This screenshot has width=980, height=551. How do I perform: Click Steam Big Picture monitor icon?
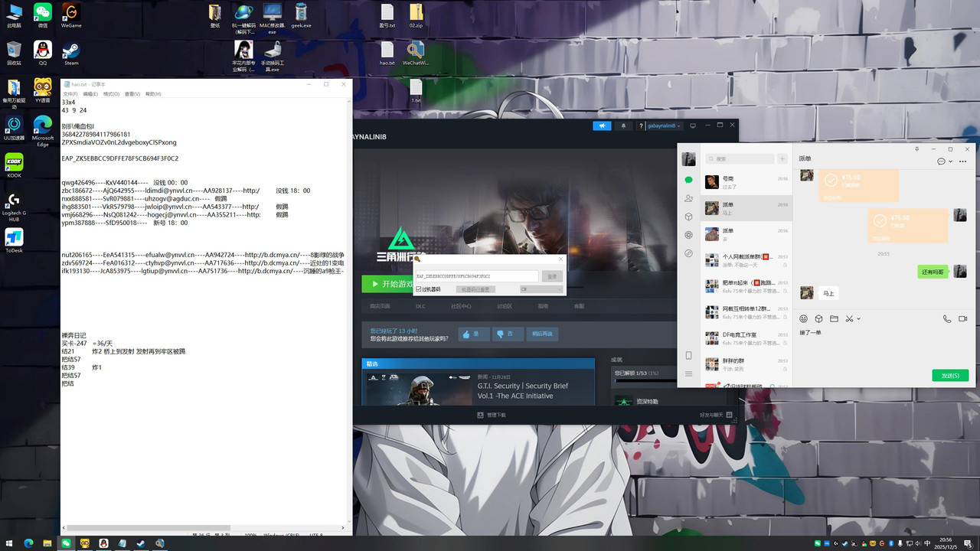point(693,126)
